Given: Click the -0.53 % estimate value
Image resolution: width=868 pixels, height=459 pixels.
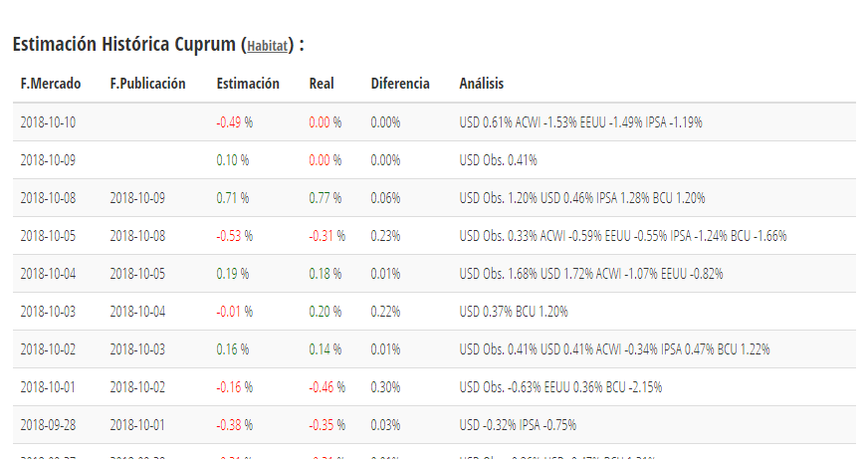Looking at the screenshot, I should click(x=235, y=236).
